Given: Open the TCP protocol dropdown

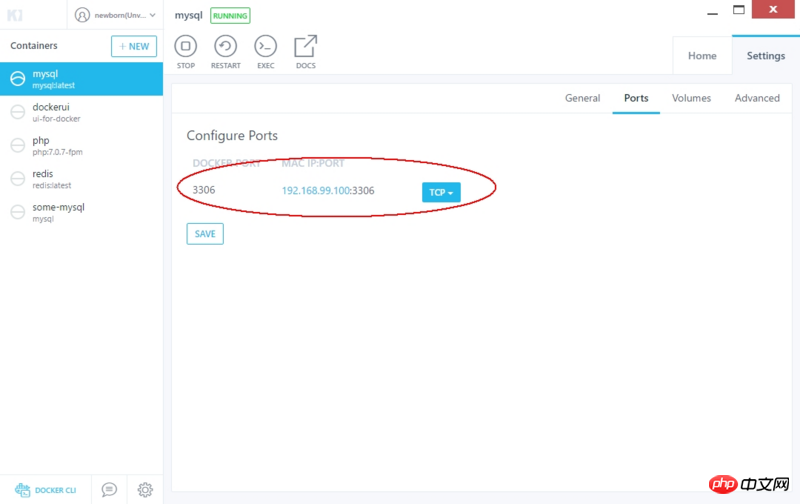Looking at the screenshot, I should (x=441, y=192).
